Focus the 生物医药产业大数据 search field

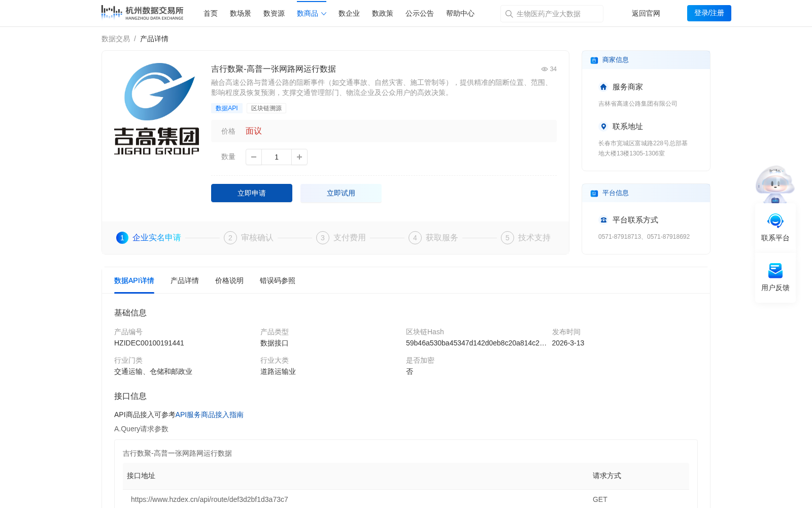(x=552, y=14)
